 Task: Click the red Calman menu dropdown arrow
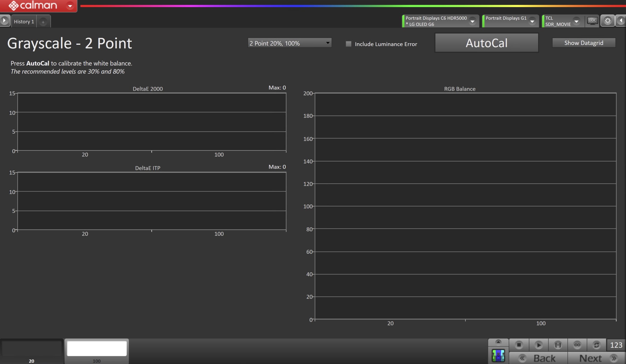click(x=70, y=5)
